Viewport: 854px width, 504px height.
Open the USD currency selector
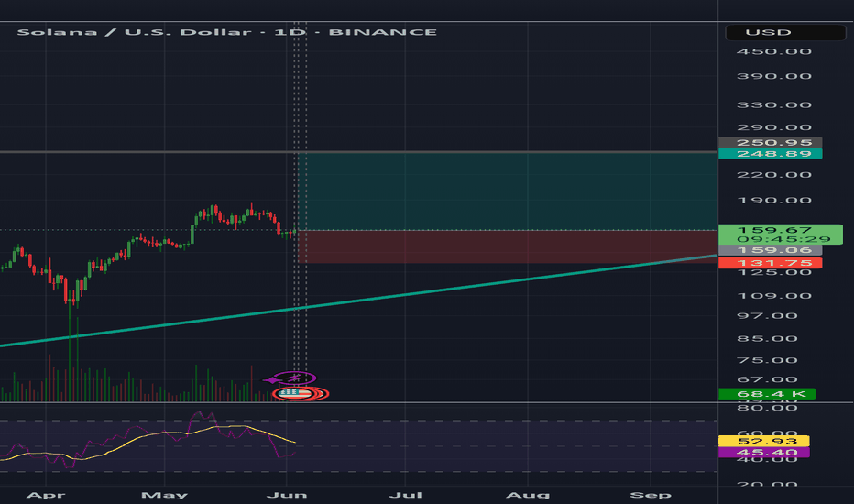[x=785, y=32]
